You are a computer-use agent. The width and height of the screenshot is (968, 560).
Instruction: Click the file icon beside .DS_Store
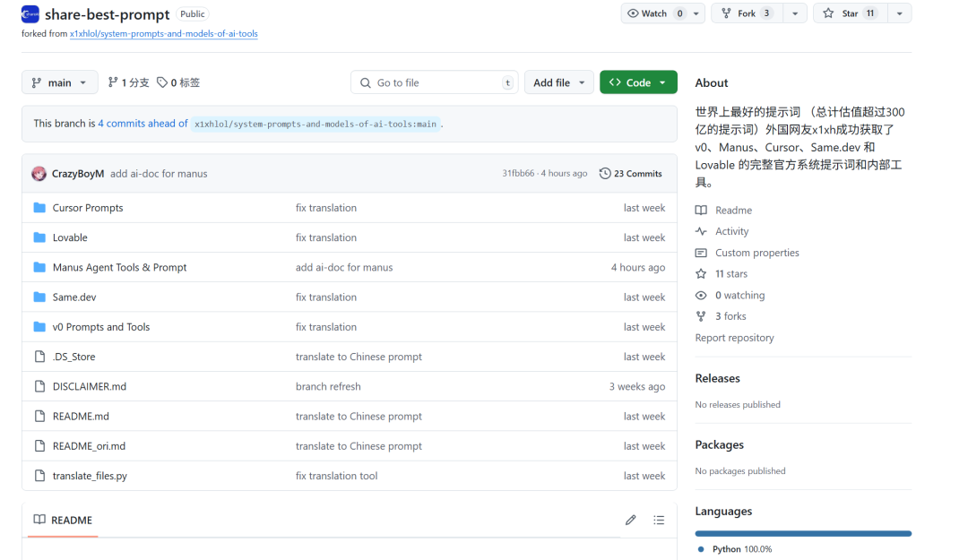coord(39,357)
